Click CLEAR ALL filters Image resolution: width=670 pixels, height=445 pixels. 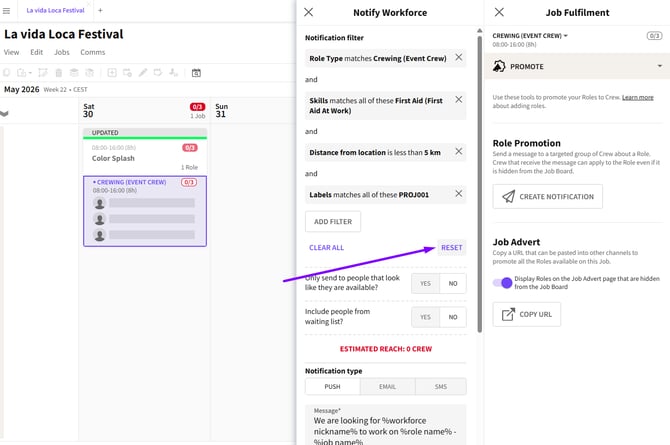326,248
